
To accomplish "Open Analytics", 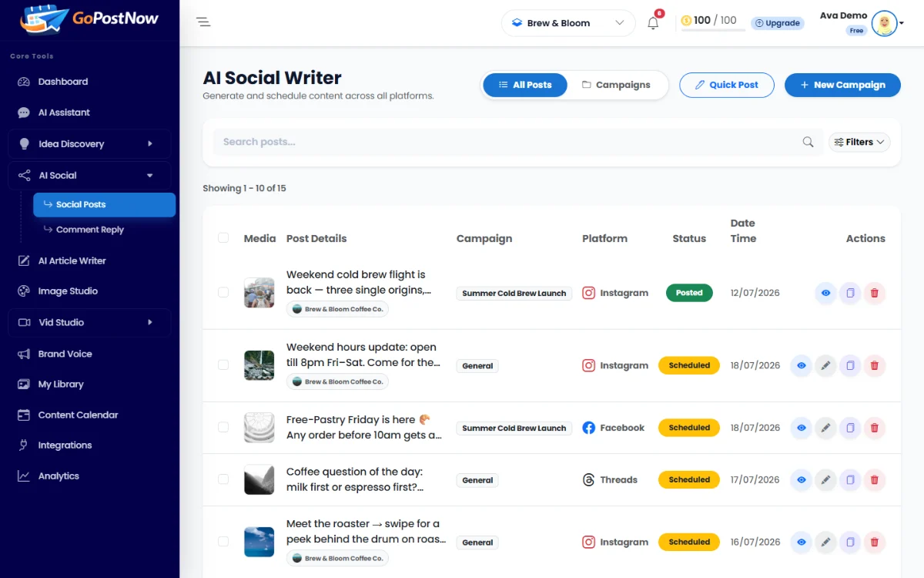I will pyautogui.click(x=59, y=476).
